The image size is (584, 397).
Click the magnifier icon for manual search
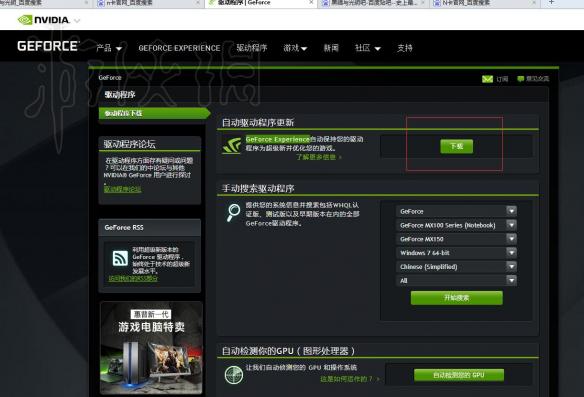point(234,213)
